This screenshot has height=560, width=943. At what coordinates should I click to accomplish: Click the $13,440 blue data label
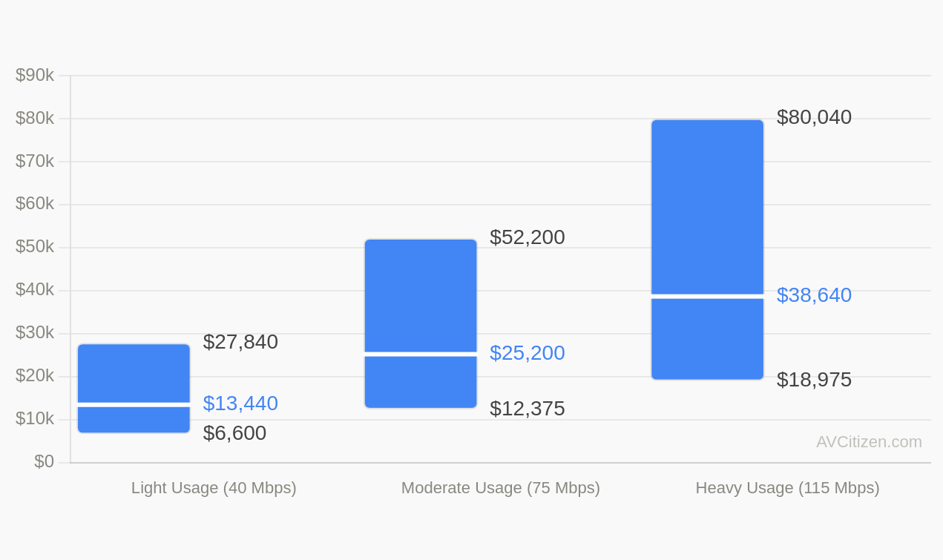point(240,403)
